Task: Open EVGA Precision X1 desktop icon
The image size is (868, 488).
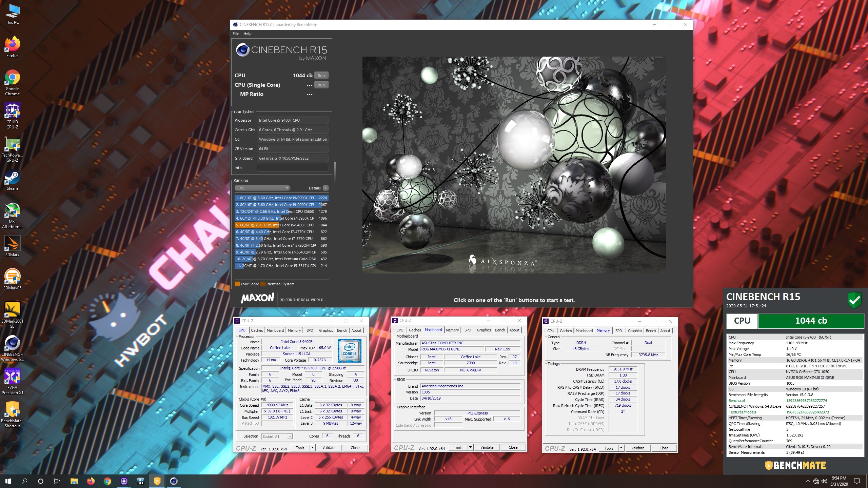Action: pos(13,382)
